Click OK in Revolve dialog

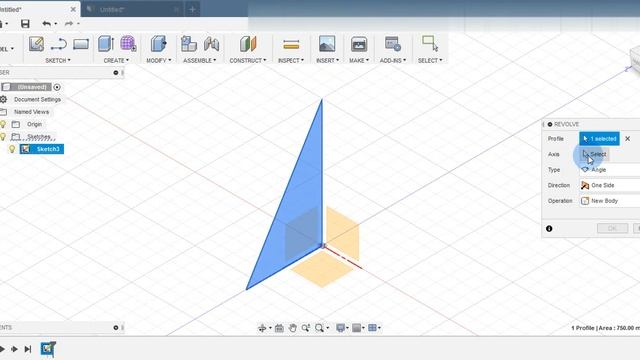click(x=612, y=229)
